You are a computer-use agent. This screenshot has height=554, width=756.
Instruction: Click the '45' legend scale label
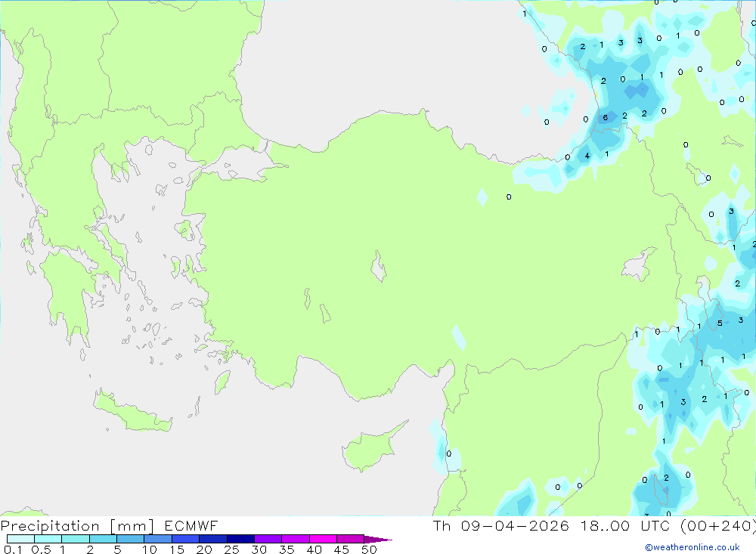pos(342,549)
